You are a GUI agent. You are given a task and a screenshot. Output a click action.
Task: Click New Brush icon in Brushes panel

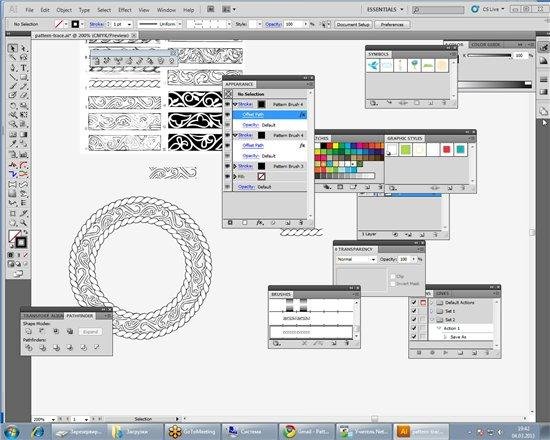(x=334, y=344)
